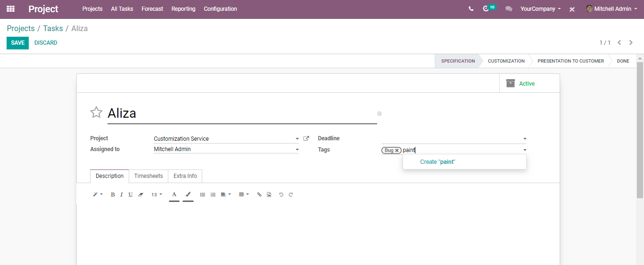Insert an image in description

click(269, 194)
